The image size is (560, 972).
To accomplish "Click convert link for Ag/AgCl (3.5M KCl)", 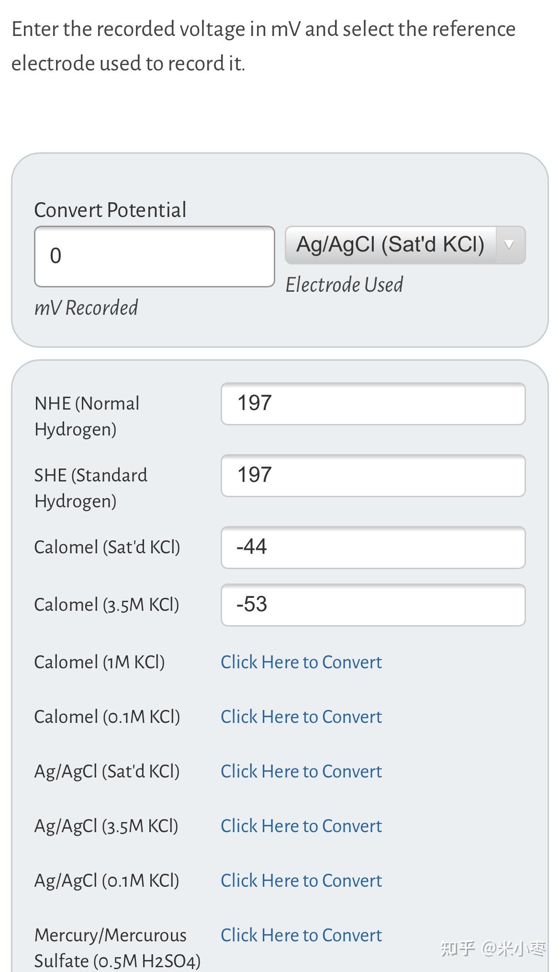I will pos(301,826).
